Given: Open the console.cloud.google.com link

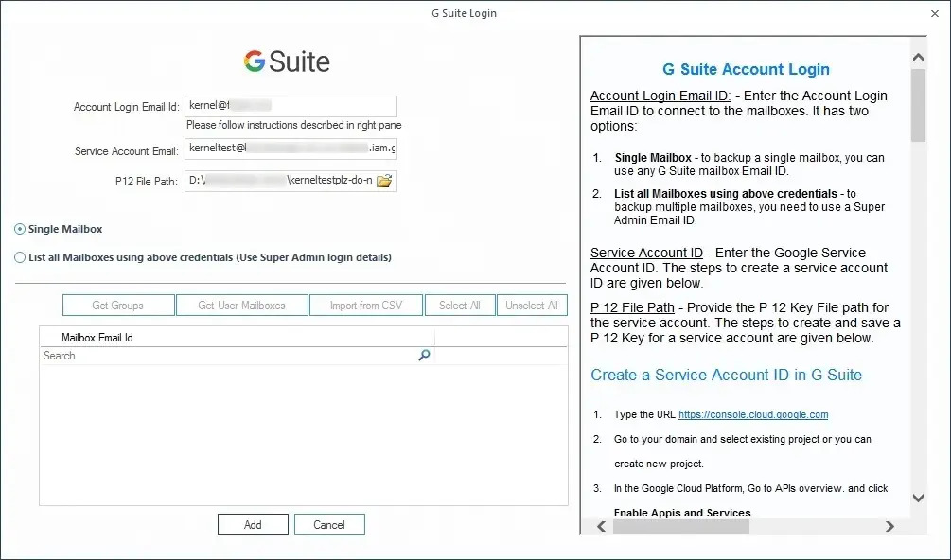Looking at the screenshot, I should pos(752,414).
